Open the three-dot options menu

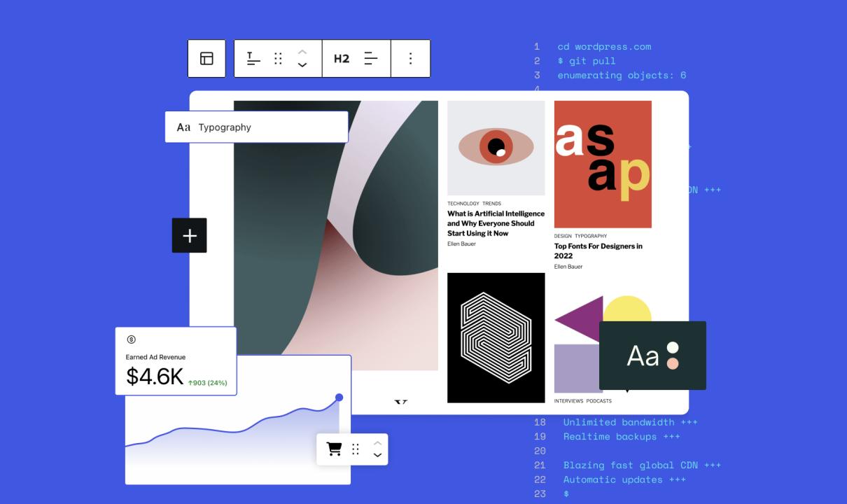pos(410,59)
